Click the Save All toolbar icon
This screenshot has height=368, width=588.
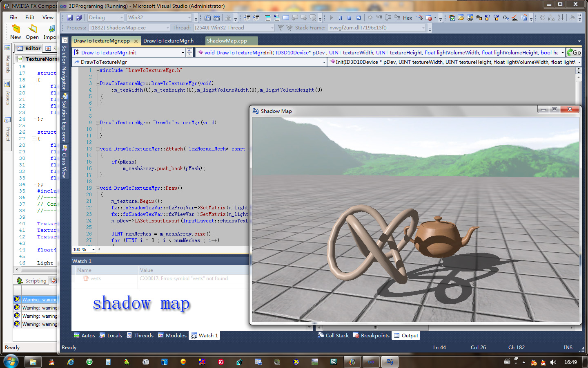pos(79,18)
